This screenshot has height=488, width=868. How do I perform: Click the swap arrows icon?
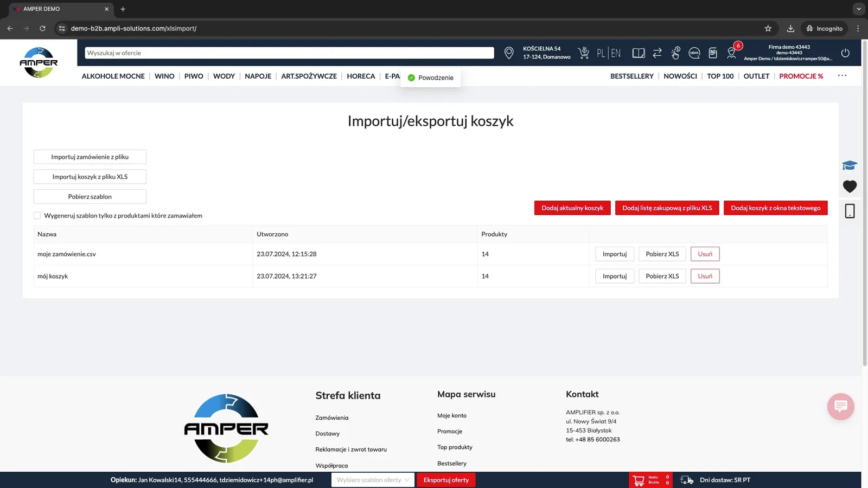click(x=657, y=53)
